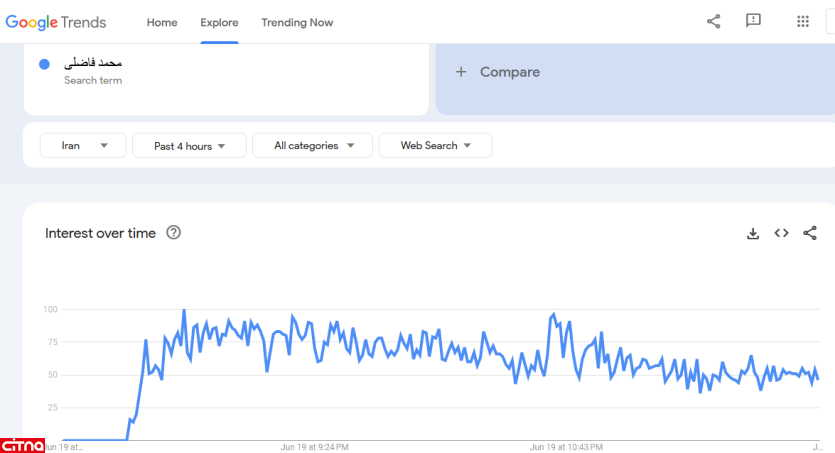Click the Compare button

point(509,72)
